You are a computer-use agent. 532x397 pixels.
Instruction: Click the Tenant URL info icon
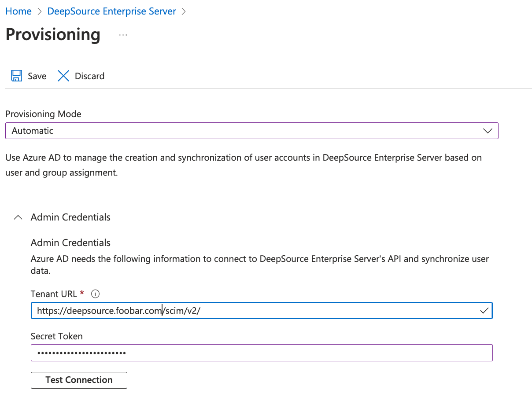click(x=96, y=294)
